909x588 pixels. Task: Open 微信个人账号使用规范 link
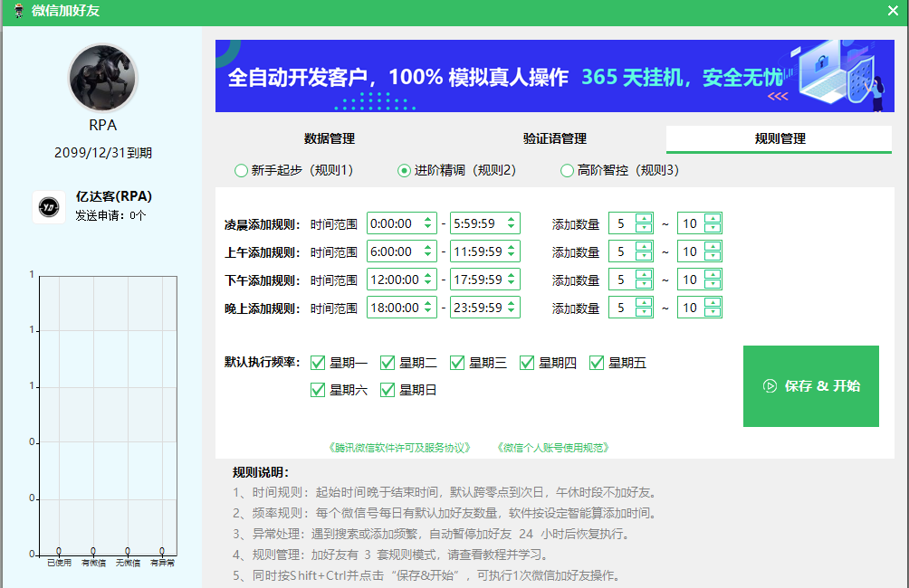[x=553, y=448]
